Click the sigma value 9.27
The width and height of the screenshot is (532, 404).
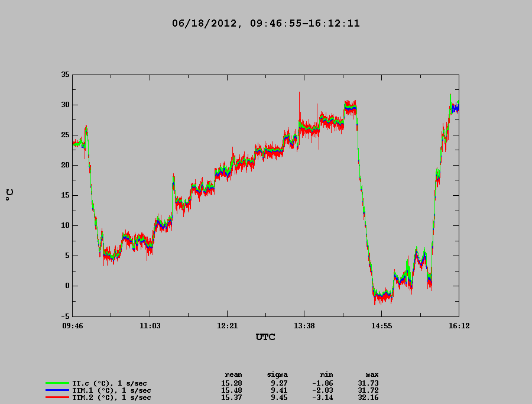[x=279, y=383]
